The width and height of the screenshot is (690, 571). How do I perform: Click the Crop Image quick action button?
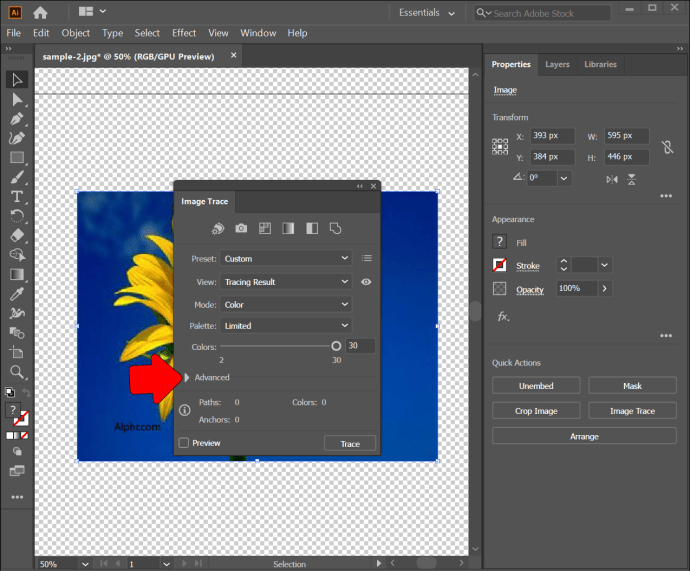click(536, 411)
